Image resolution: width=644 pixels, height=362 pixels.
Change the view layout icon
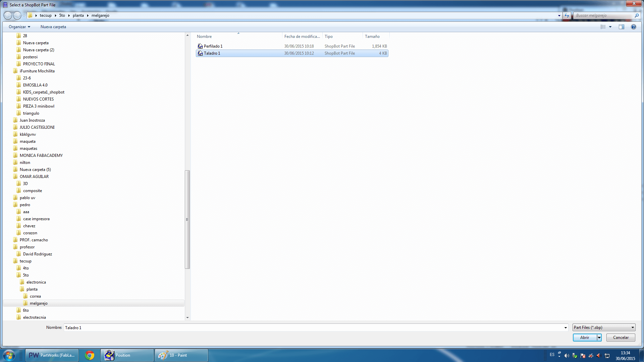603,27
